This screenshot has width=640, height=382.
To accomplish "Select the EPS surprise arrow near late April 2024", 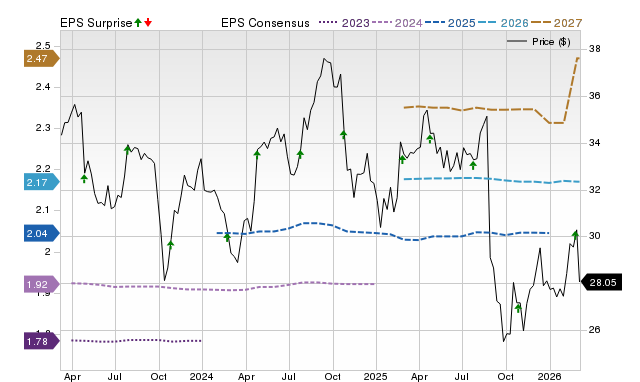I will 257,154.
